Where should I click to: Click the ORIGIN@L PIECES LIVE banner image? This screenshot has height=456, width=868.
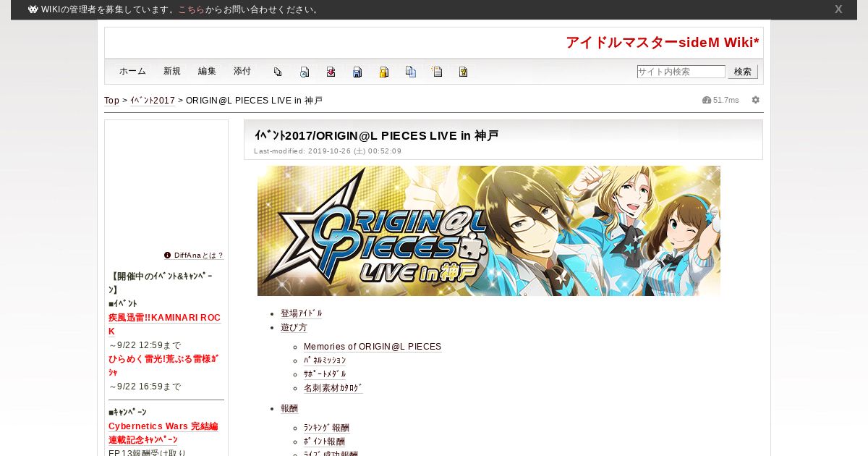point(489,231)
